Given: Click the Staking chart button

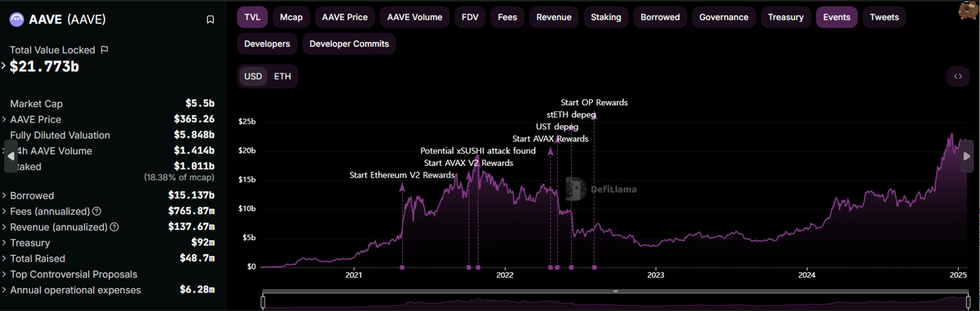Looking at the screenshot, I should [605, 17].
